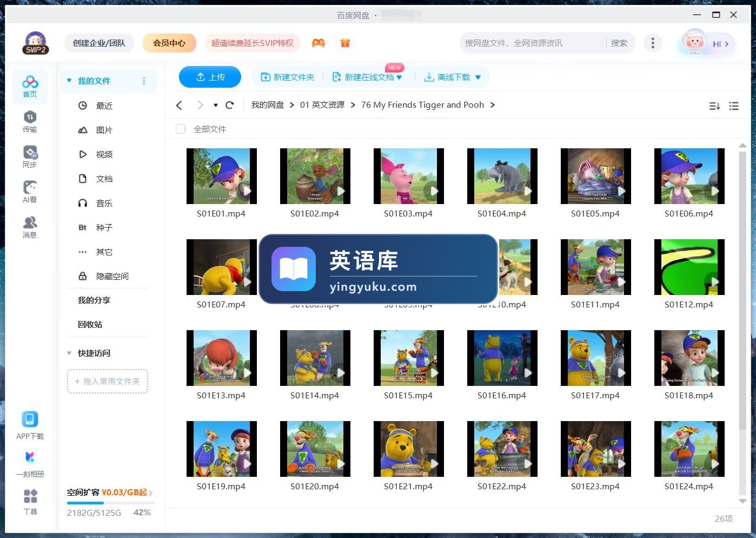
Task: Open the sort order icon
Action: [x=714, y=106]
